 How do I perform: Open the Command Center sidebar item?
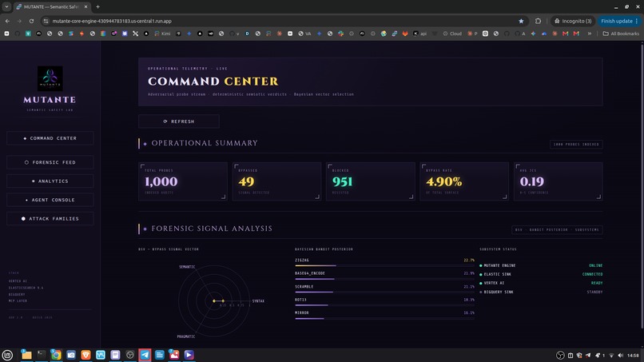pyautogui.click(x=50, y=138)
